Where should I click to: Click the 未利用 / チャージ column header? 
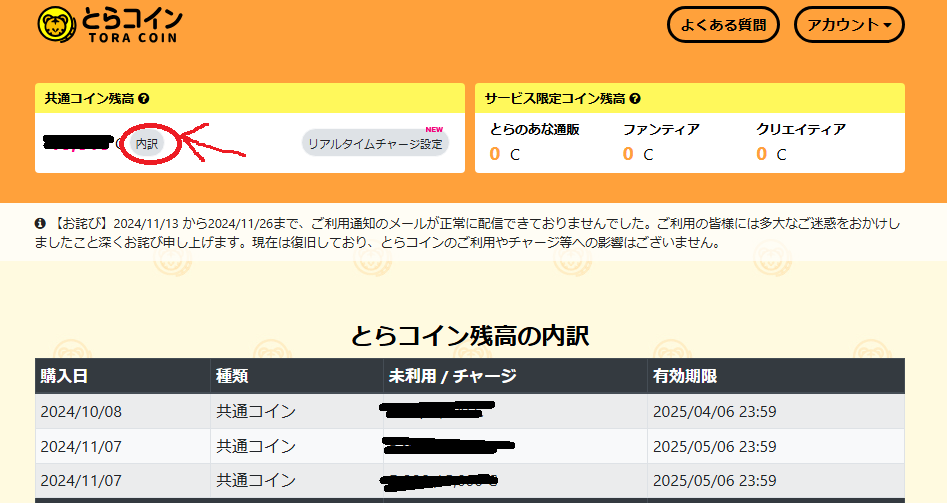(453, 376)
